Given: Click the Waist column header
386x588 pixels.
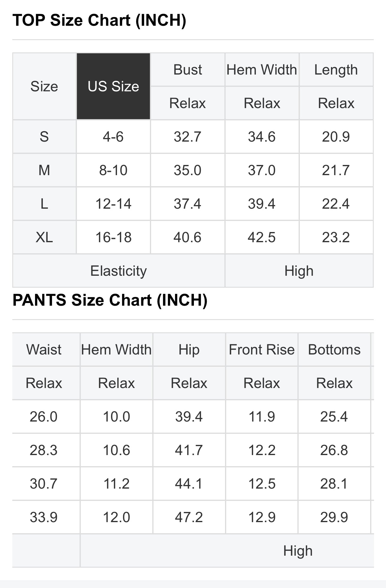Looking at the screenshot, I should (44, 350).
